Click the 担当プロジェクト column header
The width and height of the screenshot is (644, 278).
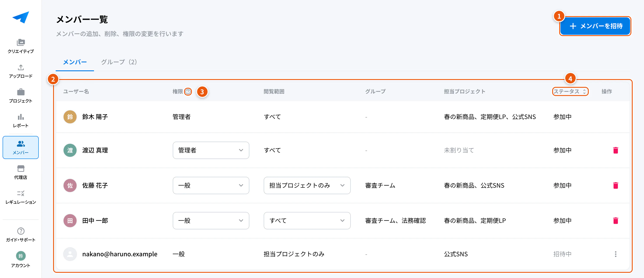tap(464, 92)
